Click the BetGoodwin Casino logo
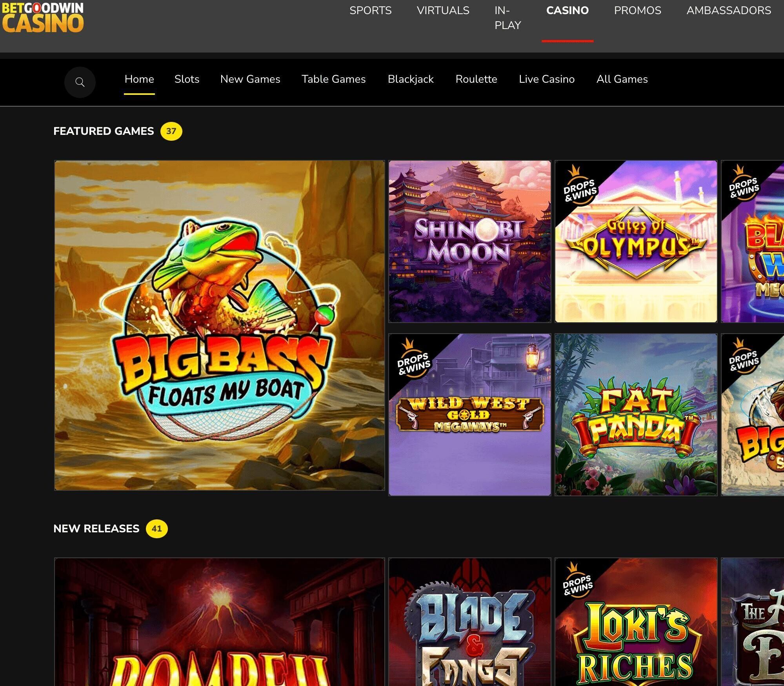The image size is (784, 686). point(43,18)
